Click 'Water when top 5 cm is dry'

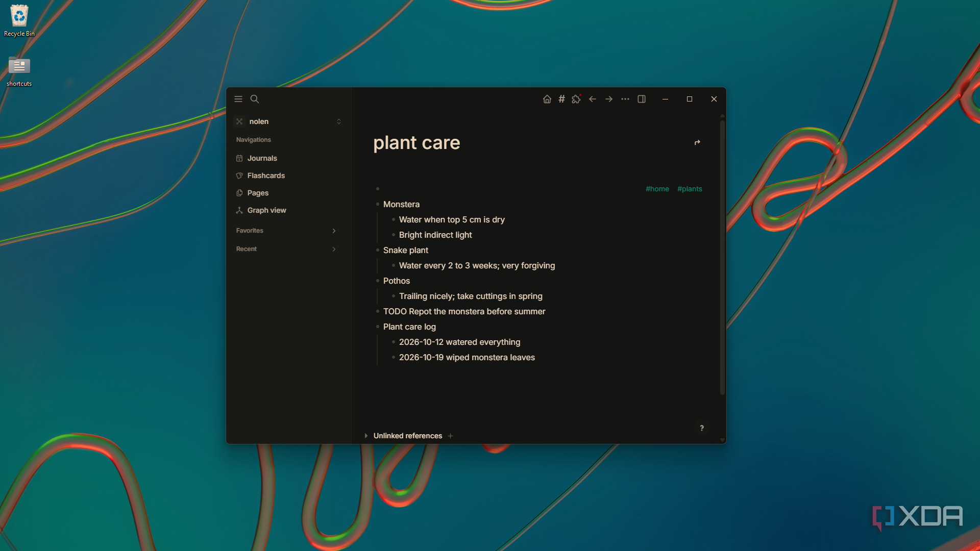click(452, 219)
